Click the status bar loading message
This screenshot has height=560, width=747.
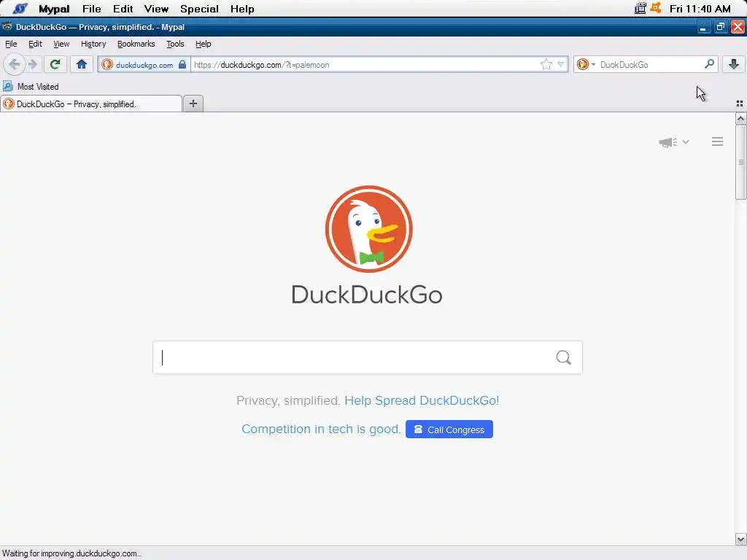coord(71,553)
